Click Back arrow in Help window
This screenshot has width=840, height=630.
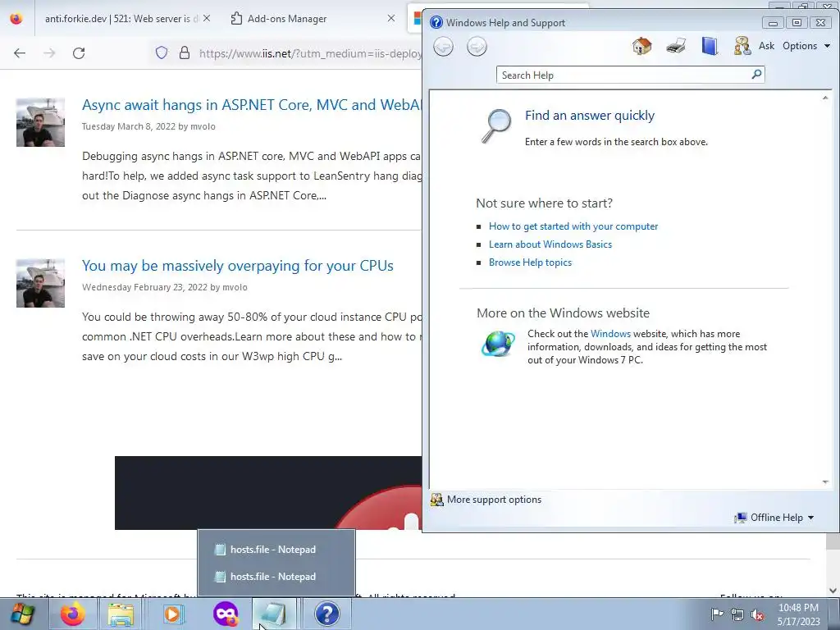point(443,47)
